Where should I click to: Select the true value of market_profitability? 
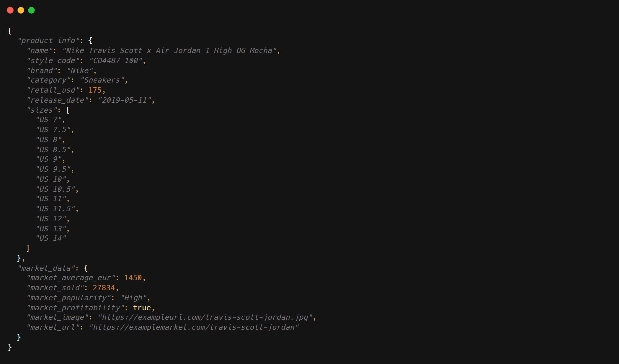pyautogui.click(x=142, y=307)
